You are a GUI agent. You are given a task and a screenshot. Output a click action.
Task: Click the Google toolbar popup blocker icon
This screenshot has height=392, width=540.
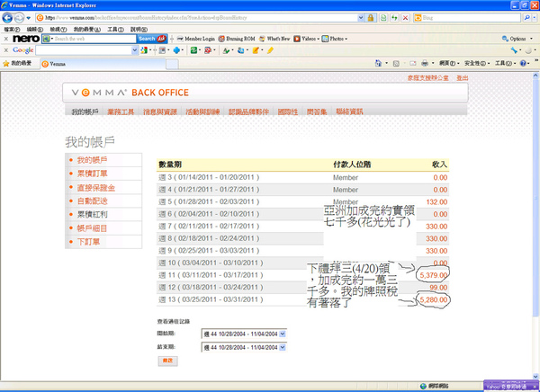pyautogui.click(x=208, y=50)
